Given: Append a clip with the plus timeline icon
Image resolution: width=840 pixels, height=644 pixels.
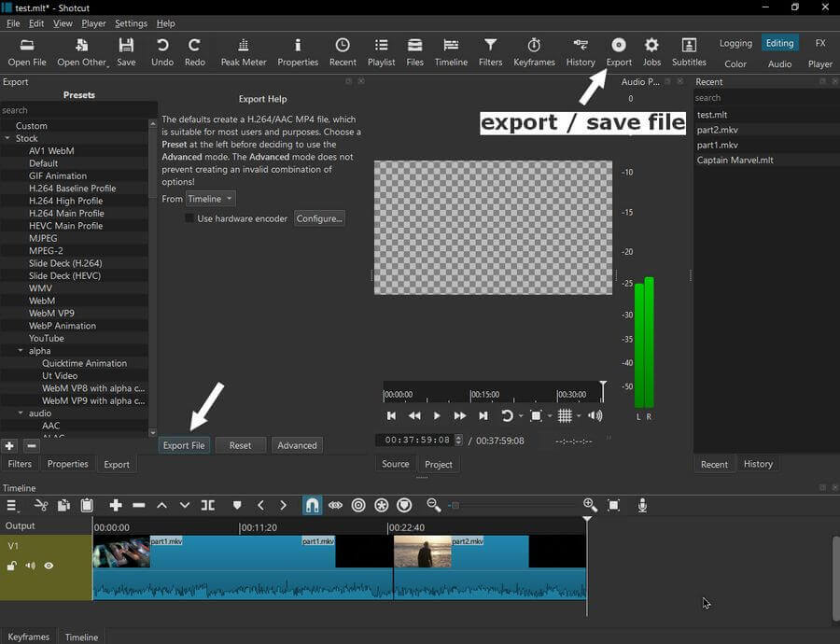Looking at the screenshot, I should click(116, 505).
